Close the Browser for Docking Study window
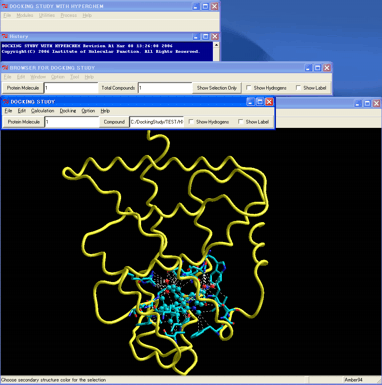 pyautogui.click(x=327, y=68)
